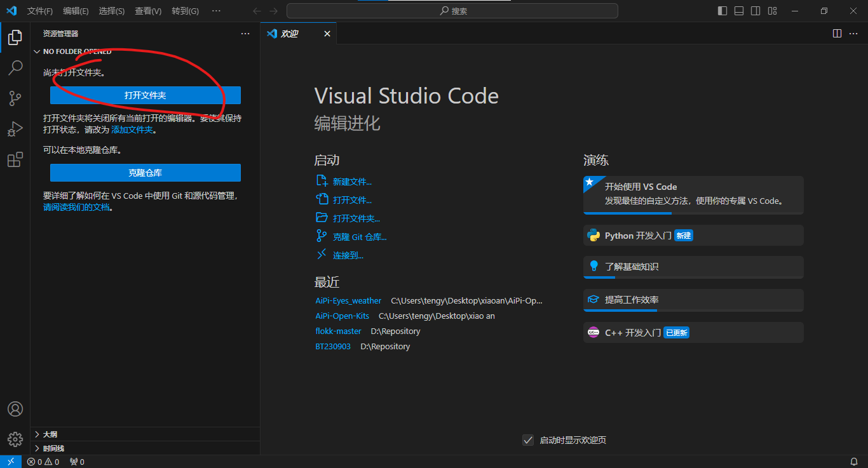Open the 编辑(E) menu
This screenshot has width=868, height=468.
(76, 11)
